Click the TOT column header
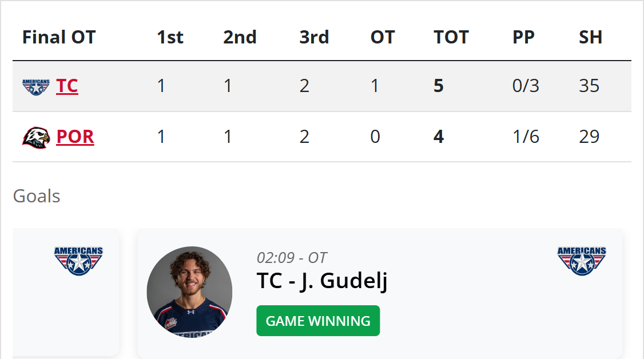Viewport: 644px width, 359px height. coord(451,37)
